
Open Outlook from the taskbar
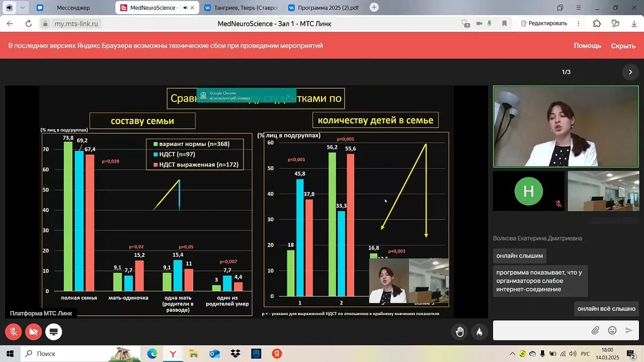click(215, 354)
